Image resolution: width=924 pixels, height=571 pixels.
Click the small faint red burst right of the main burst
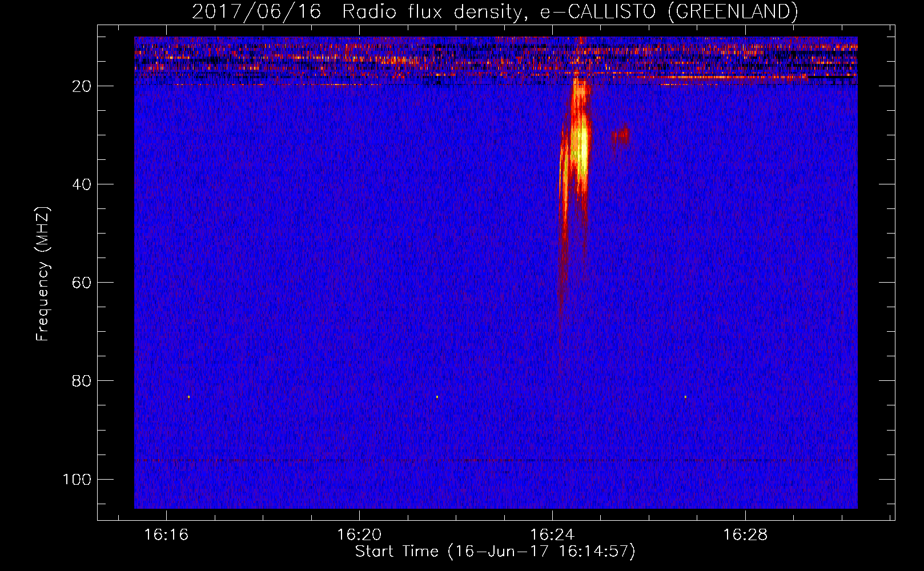621,136
